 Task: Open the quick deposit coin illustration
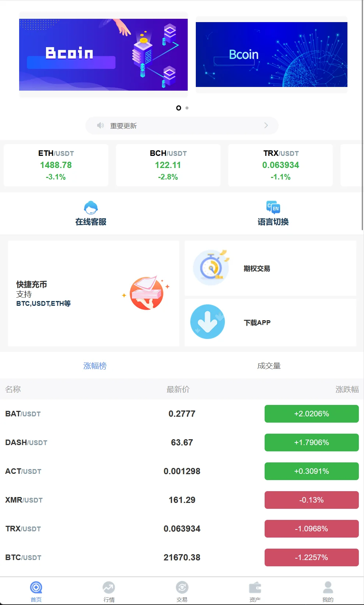146,293
